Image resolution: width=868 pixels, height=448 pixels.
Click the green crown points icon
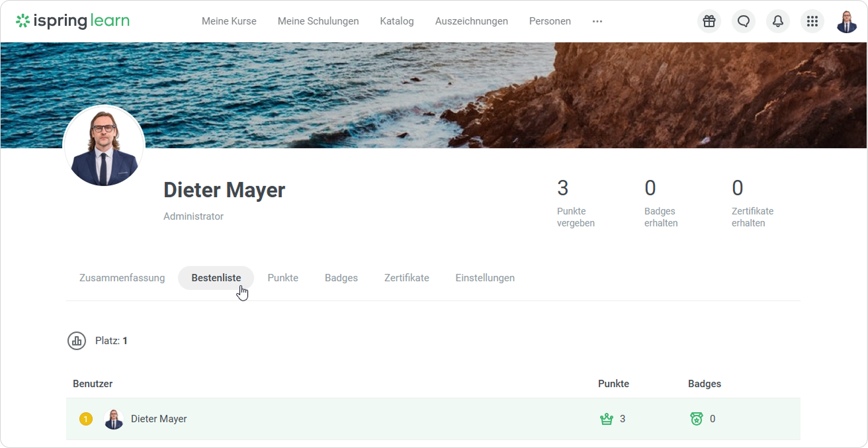coord(606,419)
